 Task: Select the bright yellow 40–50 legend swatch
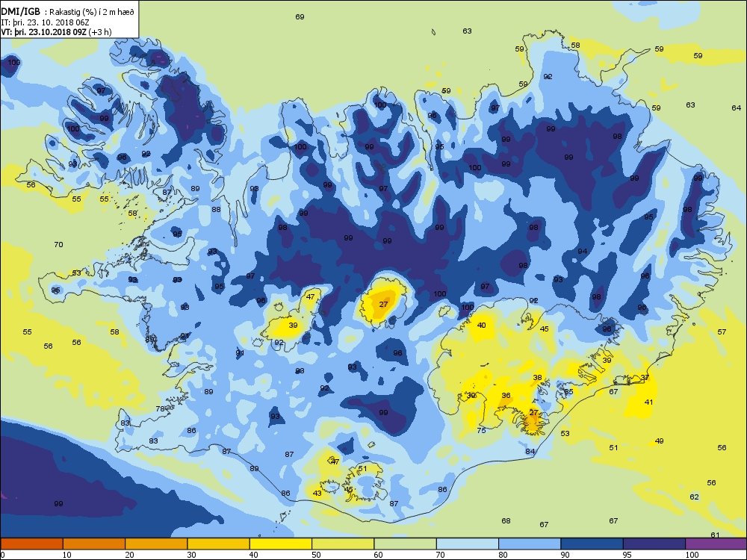(281, 544)
